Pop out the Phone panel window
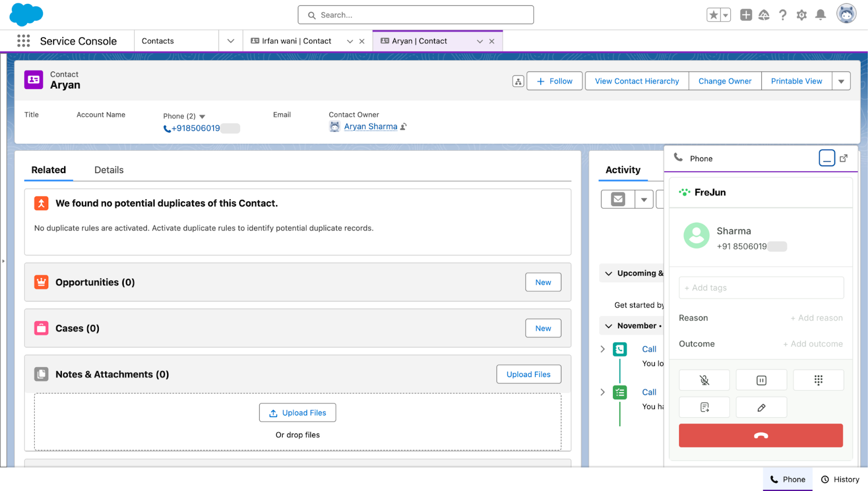Viewport: 868px width, 491px height. pos(844,158)
